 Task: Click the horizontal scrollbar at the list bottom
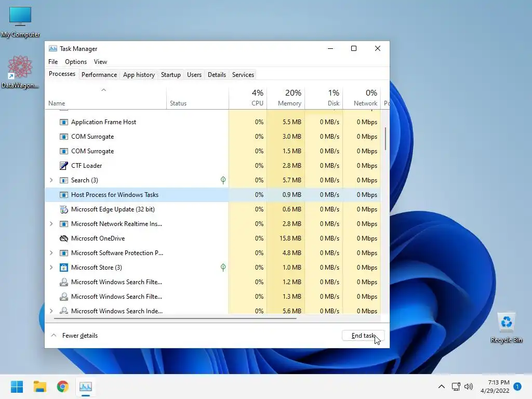tap(175, 318)
